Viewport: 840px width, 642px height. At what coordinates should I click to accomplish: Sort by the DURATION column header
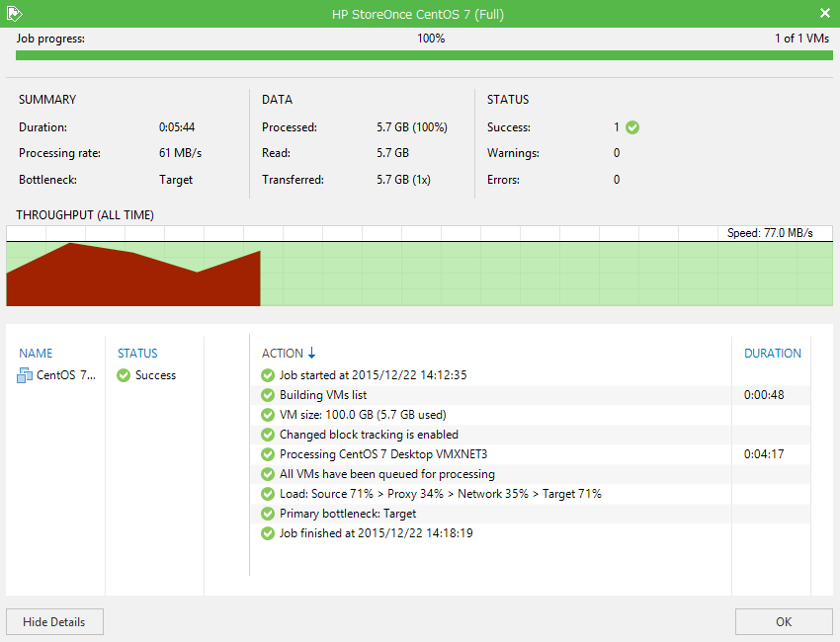pyautogui.click(x=773, y=354)
